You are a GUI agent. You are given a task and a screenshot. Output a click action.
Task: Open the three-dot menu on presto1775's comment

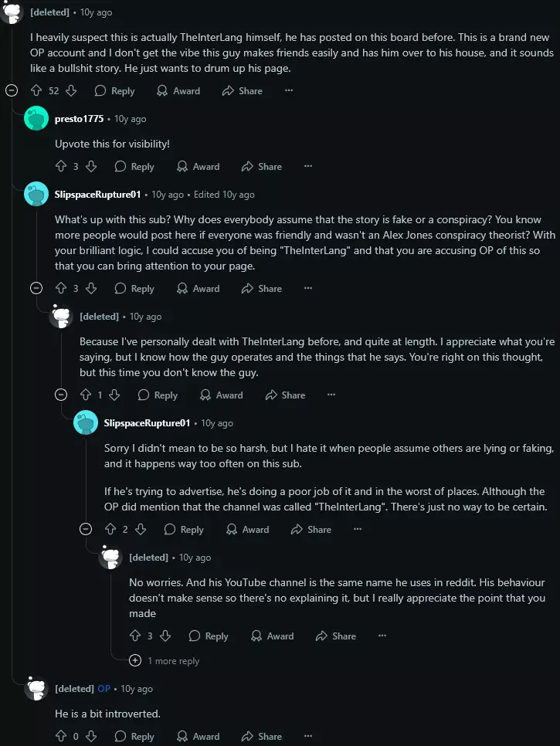coord(308,166)
